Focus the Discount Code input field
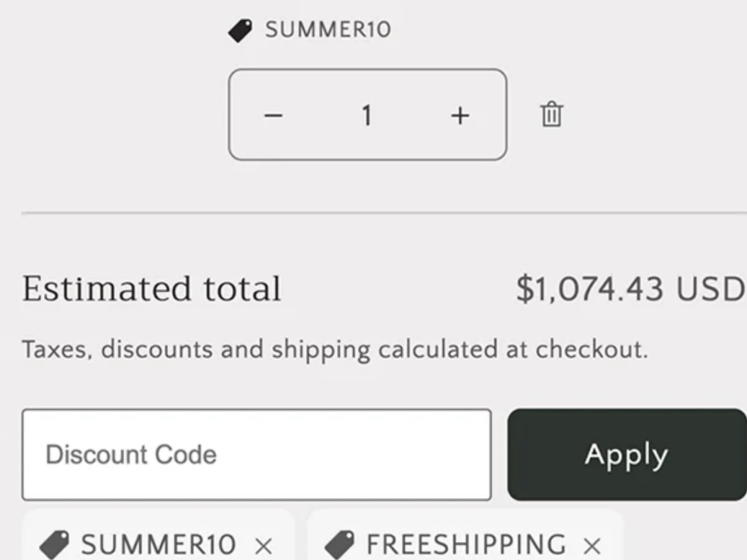Viewport: 747px width, 560px height. pyautogui.click(x=256, y=454)
